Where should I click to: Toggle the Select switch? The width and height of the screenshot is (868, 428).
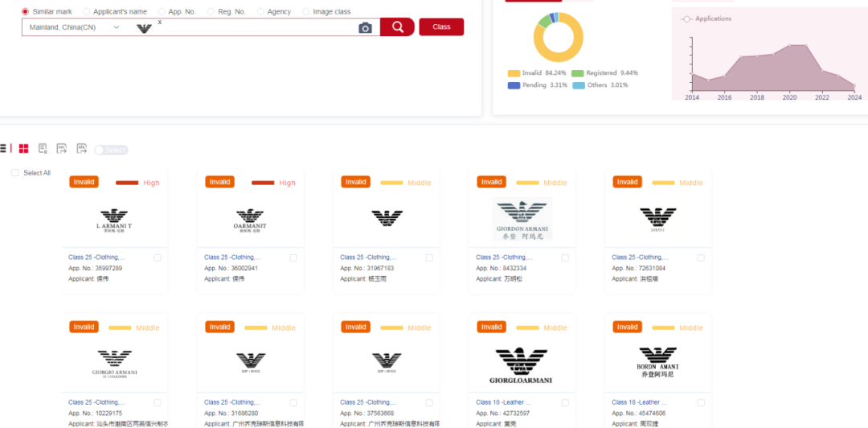(111, 150)
